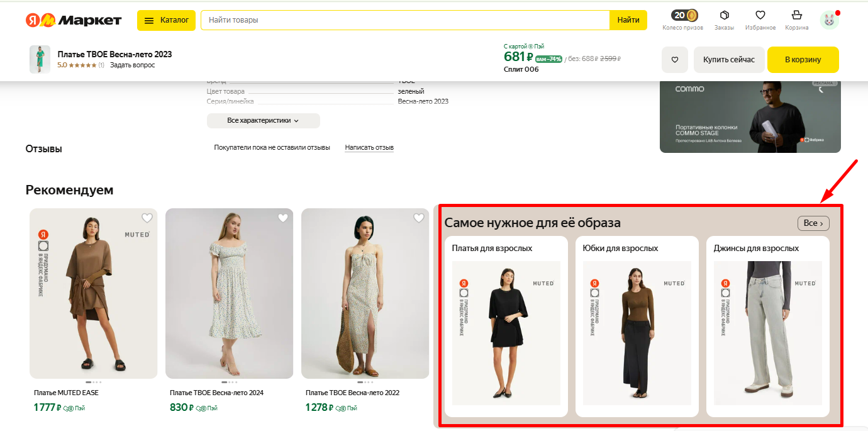Favorite the Платье ТВОЕ Весна-лето 2024 card
This screenshot has width=868, height=431.
click(283, 218)
